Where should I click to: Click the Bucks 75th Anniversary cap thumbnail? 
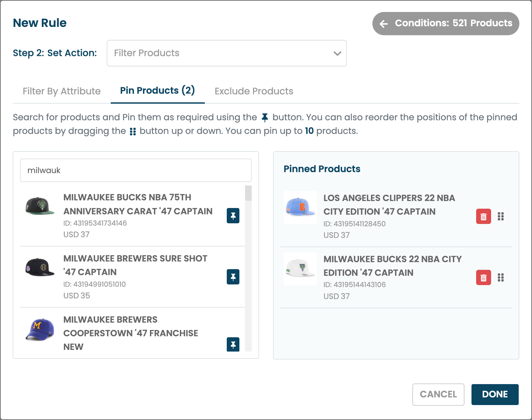(40, 206)
